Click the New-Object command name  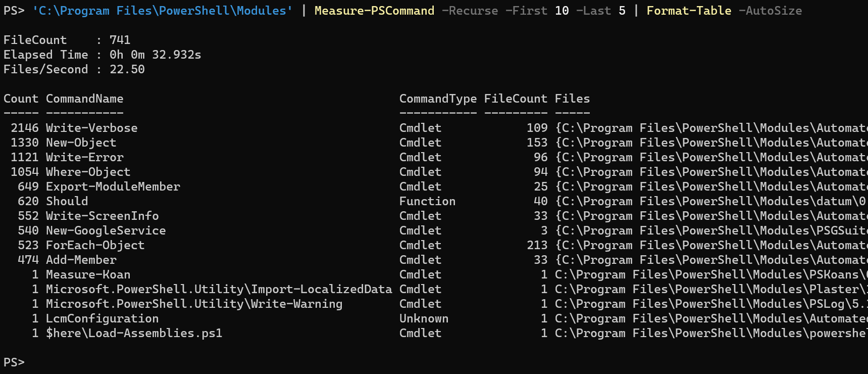81,143
